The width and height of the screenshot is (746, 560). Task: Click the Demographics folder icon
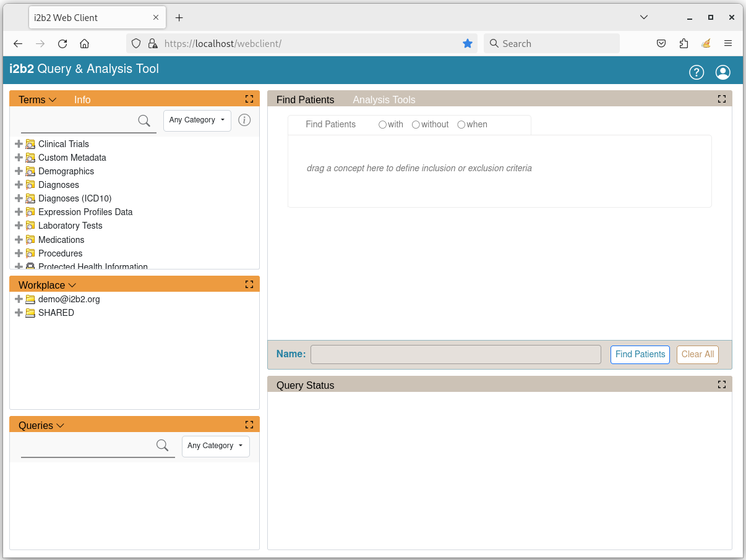click(x=30, y=171)
